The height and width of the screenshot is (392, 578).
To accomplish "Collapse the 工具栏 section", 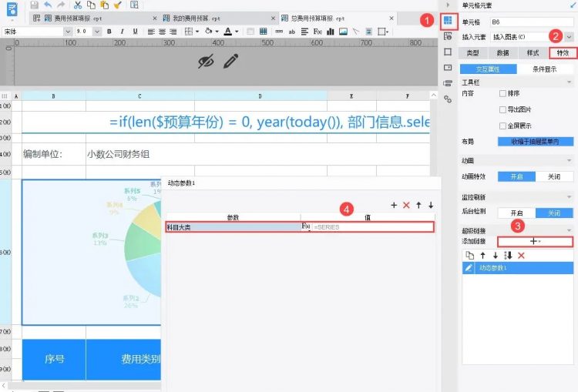I will (570, 82).
